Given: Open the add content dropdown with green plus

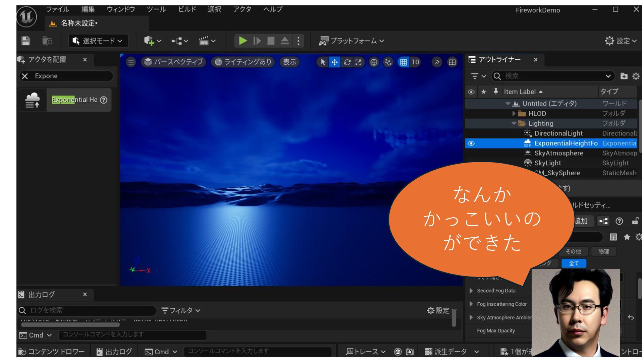Looking at the screenshot, I should (153, 41).
